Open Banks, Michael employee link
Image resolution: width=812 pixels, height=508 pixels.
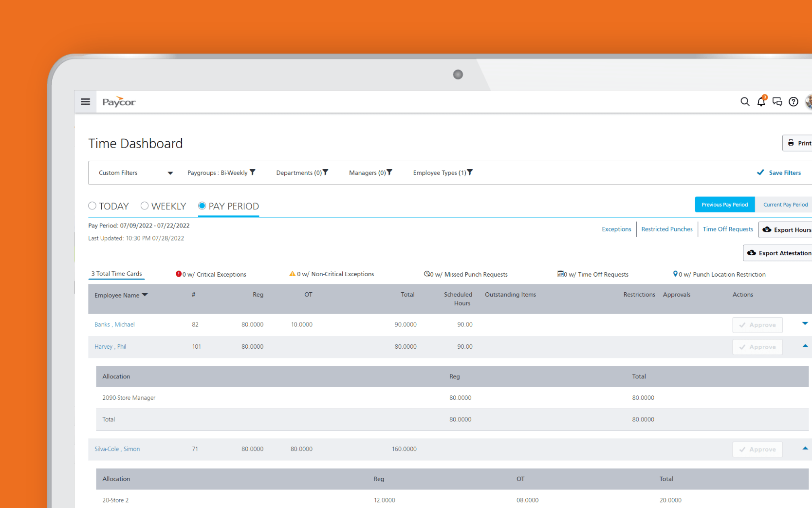coord(114,324)
